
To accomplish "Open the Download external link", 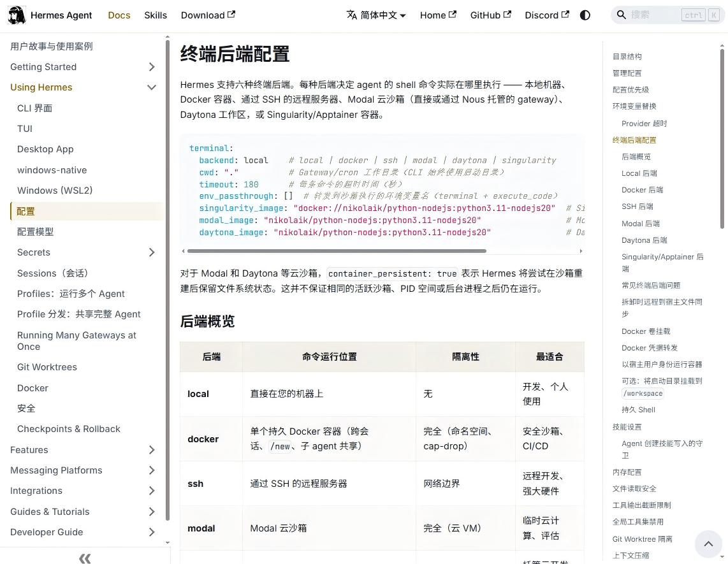I will click(x=208, y=15).
